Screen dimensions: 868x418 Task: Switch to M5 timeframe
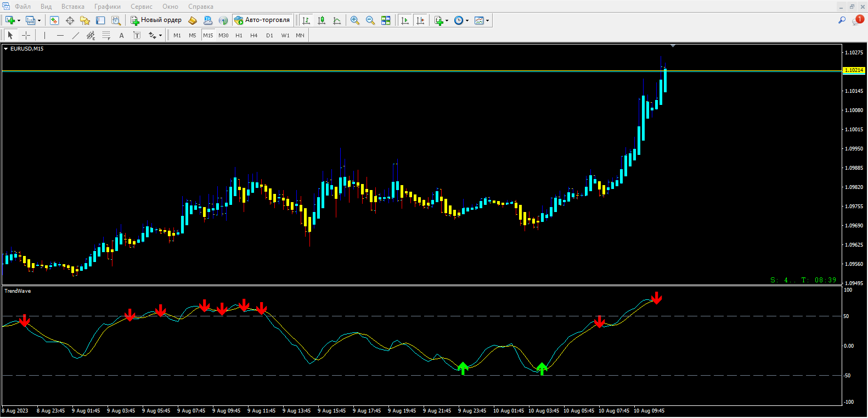193,35
